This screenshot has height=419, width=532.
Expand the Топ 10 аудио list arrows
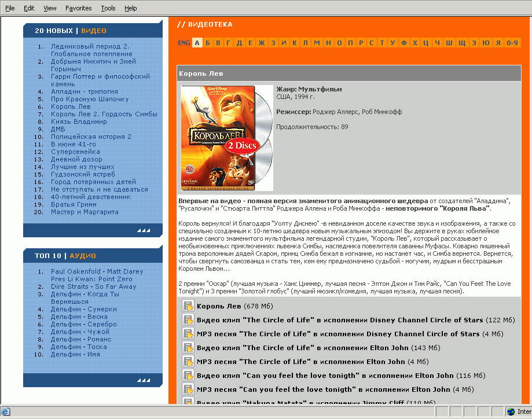(144, 380)
